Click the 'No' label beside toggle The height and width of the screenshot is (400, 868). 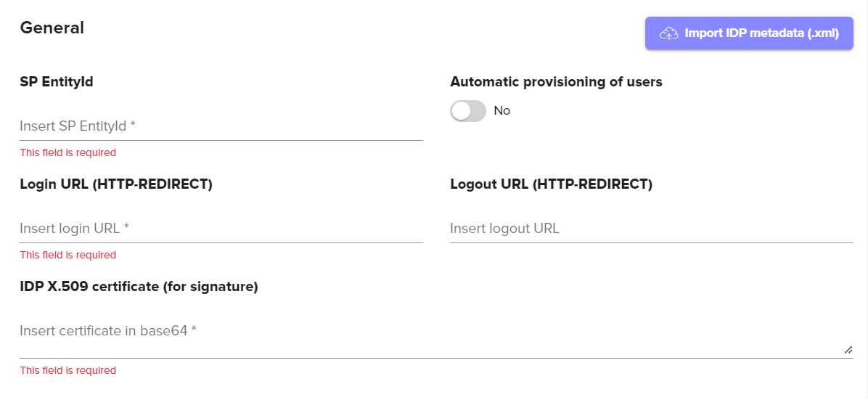click(502, 111)
